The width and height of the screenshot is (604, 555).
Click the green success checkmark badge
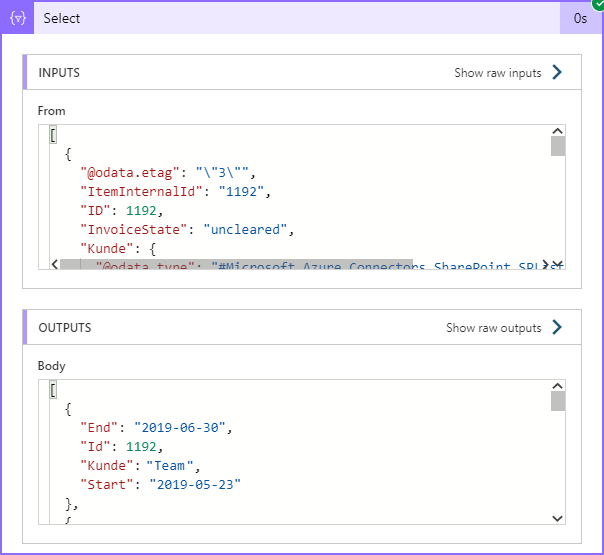(598, 4)
